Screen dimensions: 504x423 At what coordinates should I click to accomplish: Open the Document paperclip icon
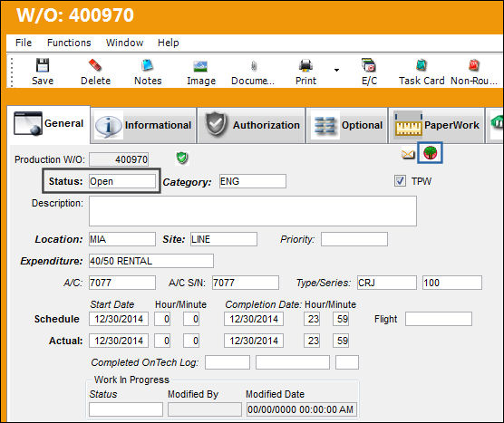click(254, 66)
